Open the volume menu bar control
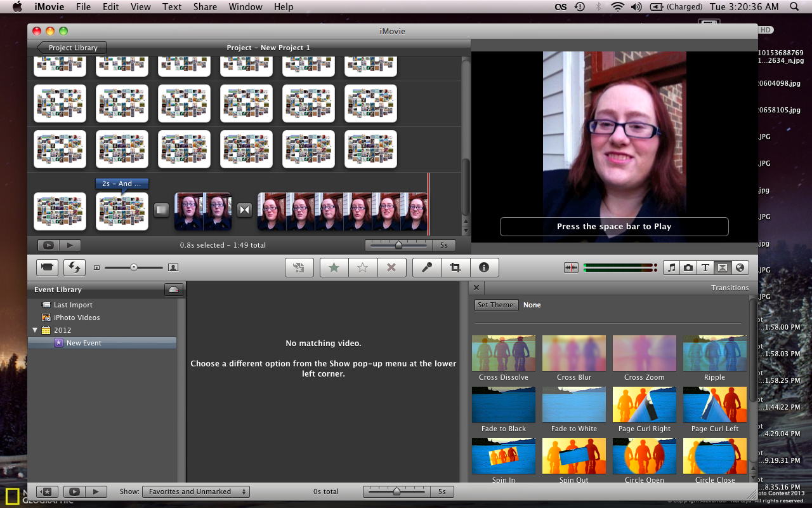The height and width of the screenshot is (508, 812). [x=636, y=7]
